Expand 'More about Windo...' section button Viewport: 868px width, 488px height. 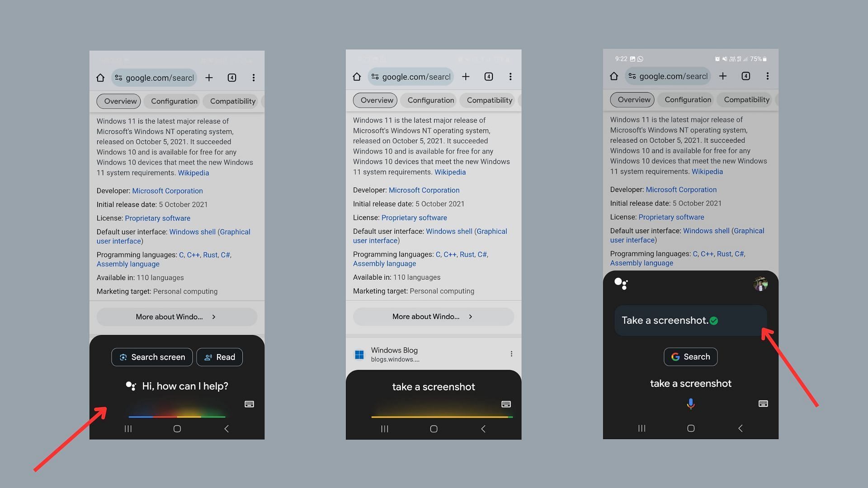point(176,316)
